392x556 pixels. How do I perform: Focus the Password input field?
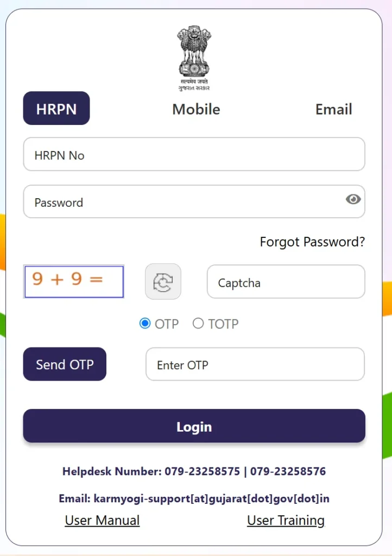click(x=194, y=201)
